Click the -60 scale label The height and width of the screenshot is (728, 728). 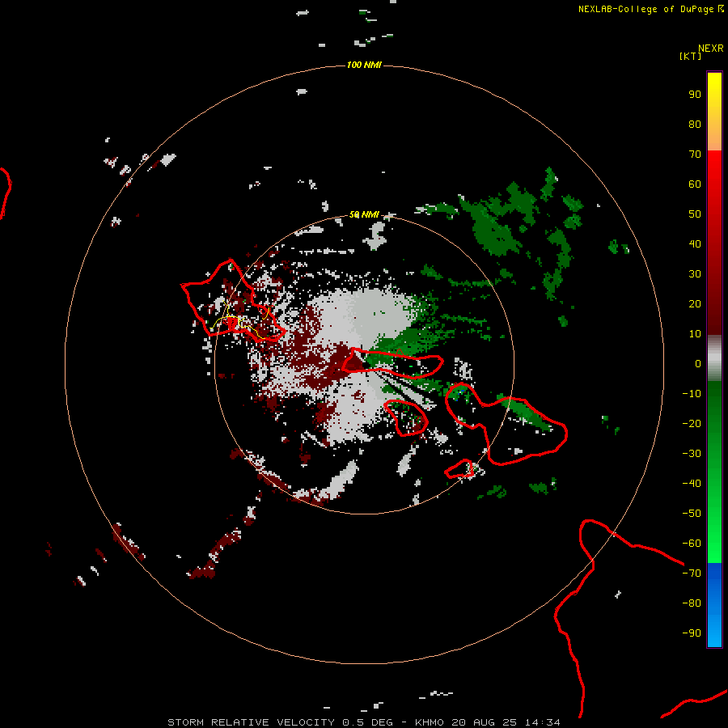click(692, 544)
